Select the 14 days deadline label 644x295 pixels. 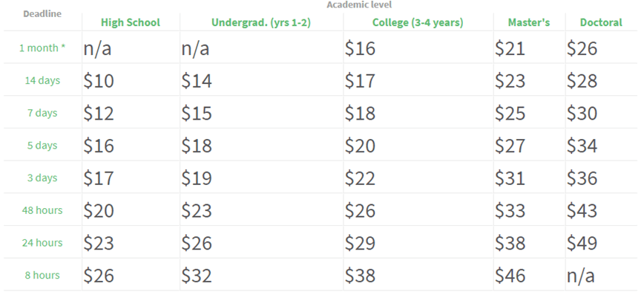point(42,80)
